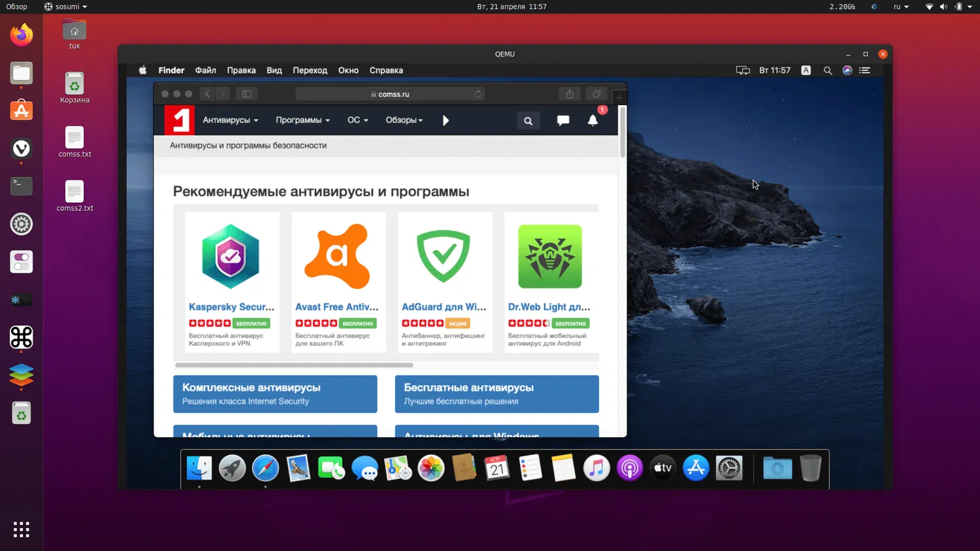Screen dimensions: 980x551
Task: Open Safari from the macOS dock
Action: (x=265, y=468)
